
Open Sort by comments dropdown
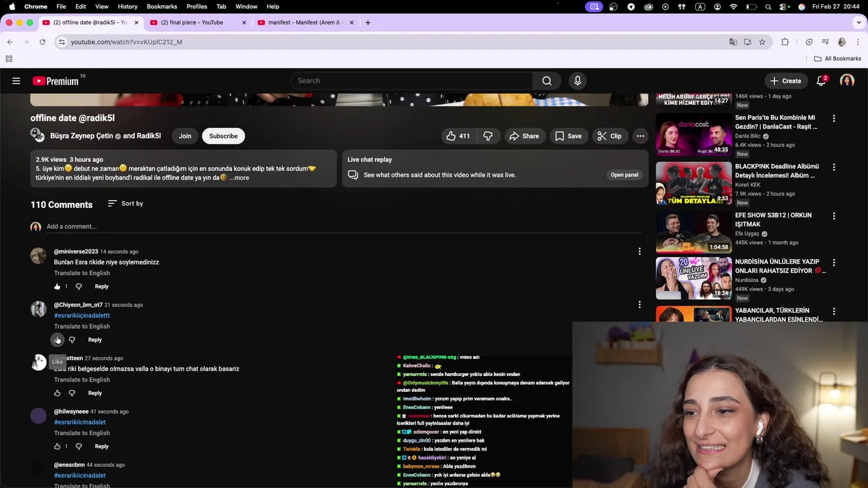point(125,203)
